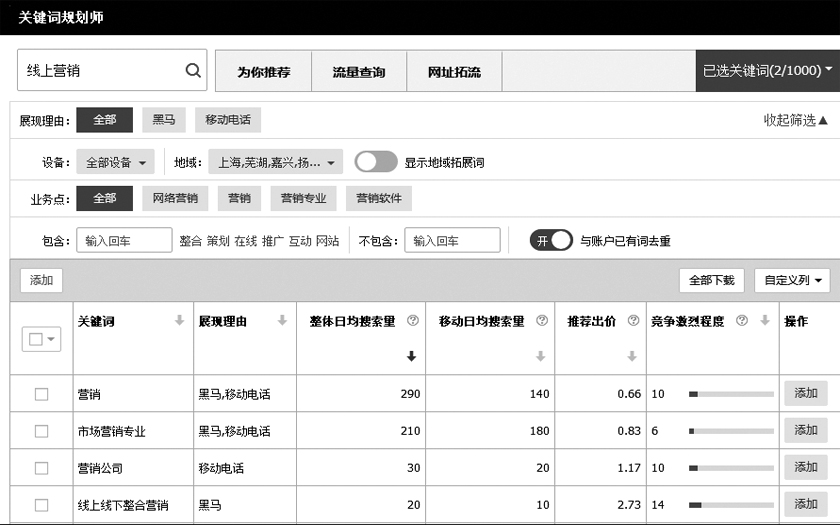
Task: Check the box for 市场营销专业 row
Action: point(41,431)
